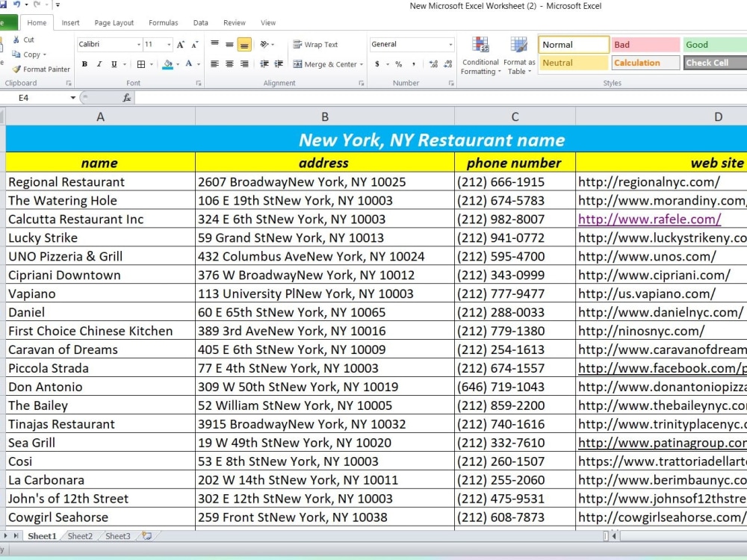The height and width of the screenshot is (560, 747).
Task: Click the Undo arrow in Quick Access
Action: (x=16, y=4)
